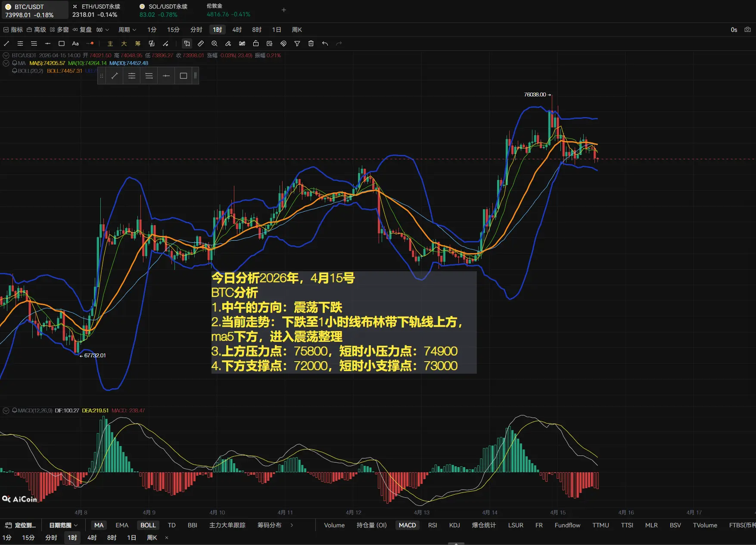
Task: Switch to the SOL/USDT永续 symbol tab
Action: point(164,10)
